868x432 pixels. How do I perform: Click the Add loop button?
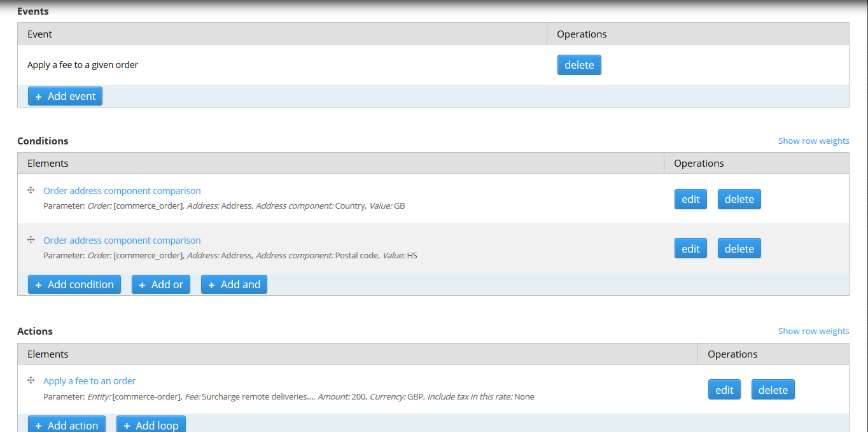point(151,424)
